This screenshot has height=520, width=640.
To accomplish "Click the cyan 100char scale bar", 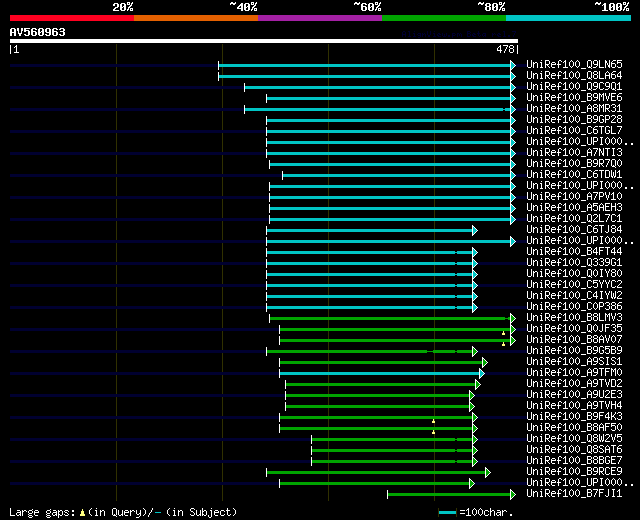I will click(x=447, y=513).
